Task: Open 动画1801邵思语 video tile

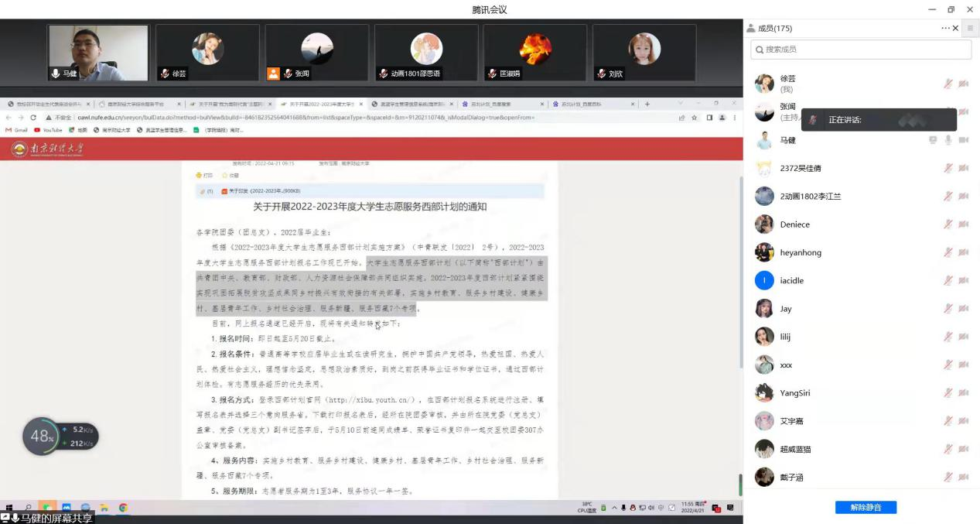Action: [425, 53]
